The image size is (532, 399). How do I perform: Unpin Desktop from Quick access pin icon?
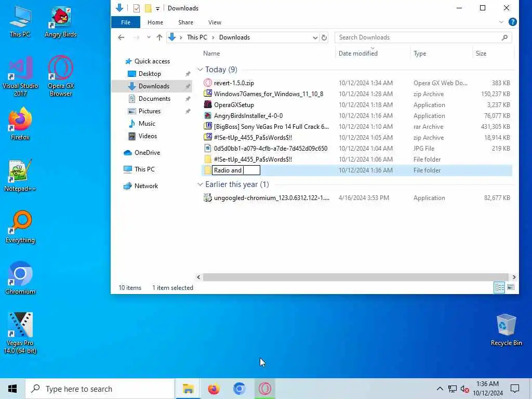[188, 74]
